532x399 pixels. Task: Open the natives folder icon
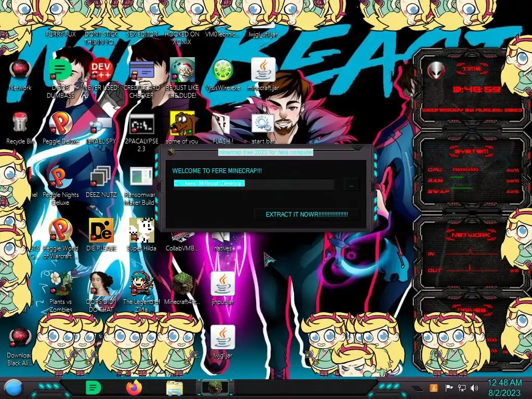tap(222, 243)
